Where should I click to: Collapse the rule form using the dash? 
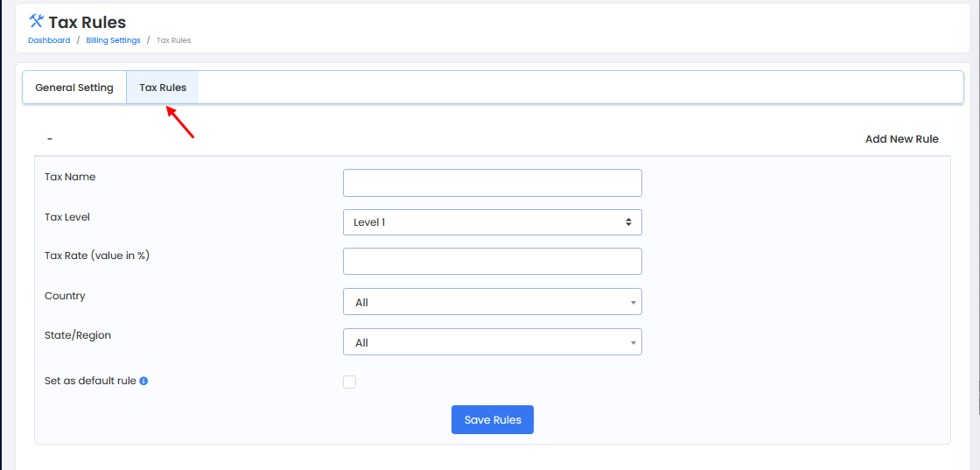point(50,139)
